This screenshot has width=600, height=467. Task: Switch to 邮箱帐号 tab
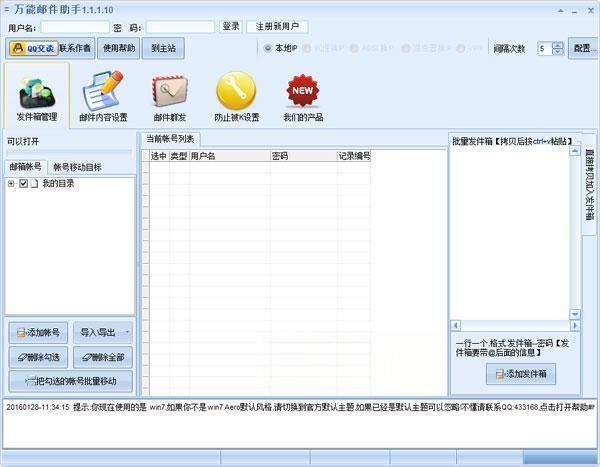click(x=26, y=167)
